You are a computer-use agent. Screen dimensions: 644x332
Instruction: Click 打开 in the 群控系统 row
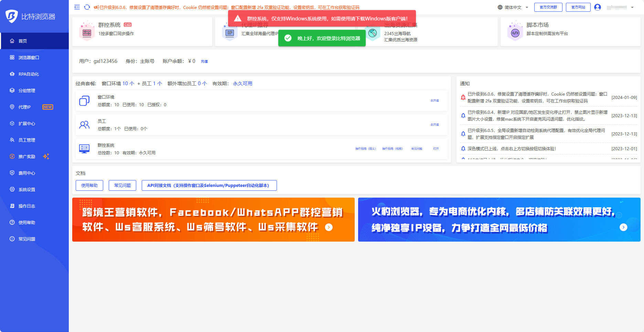[436, 149]
